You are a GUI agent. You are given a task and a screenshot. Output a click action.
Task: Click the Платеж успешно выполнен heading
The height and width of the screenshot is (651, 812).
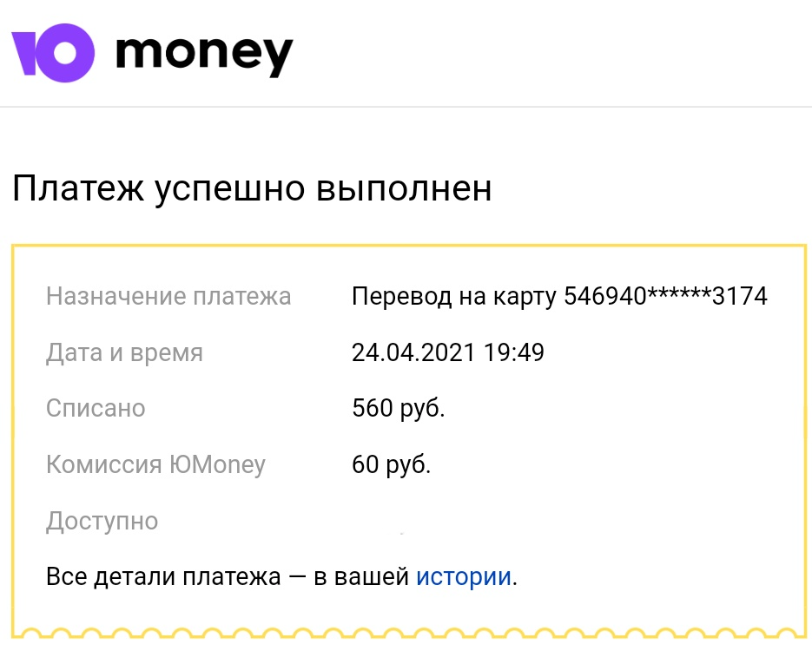click(x=252, y=187)
